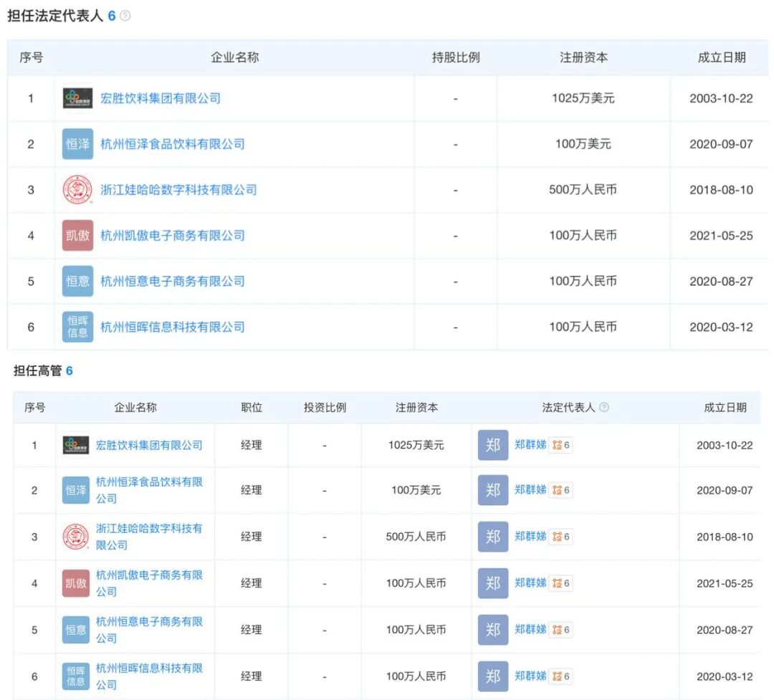Click the 2021-05-25 date in legal representative table
The width and height of the screenshot is (774, 700).
tap(721, 236)
